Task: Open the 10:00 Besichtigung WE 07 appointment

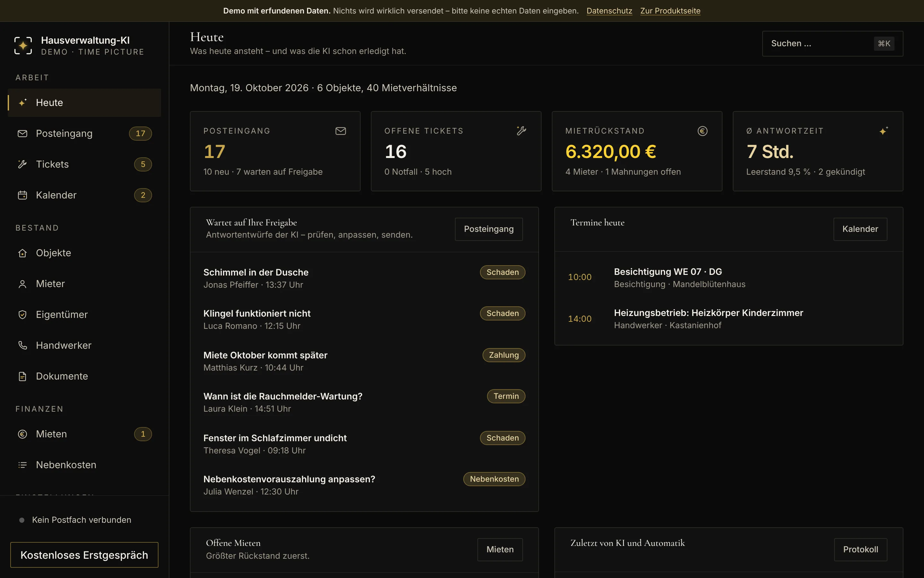Action: pyautogui.click(x=729, y=277)
